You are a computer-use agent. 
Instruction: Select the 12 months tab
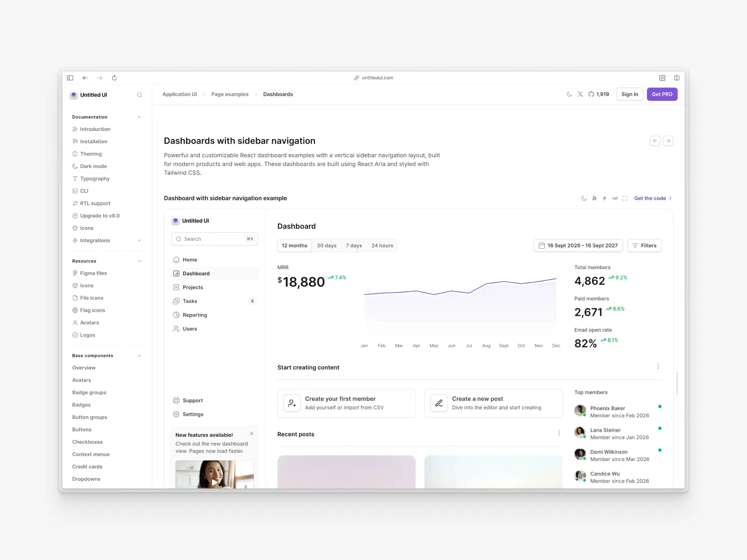tap(295, 245)
